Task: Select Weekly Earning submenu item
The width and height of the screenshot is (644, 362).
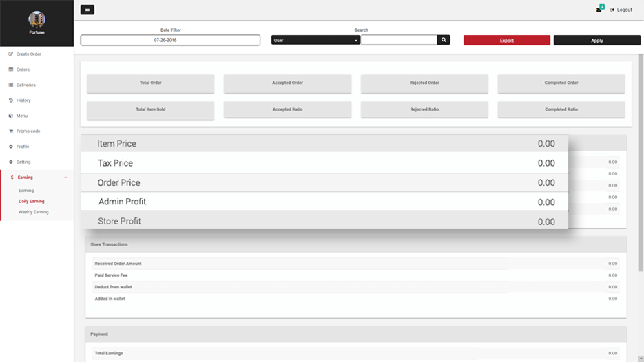Action: [x=33, y=212]
